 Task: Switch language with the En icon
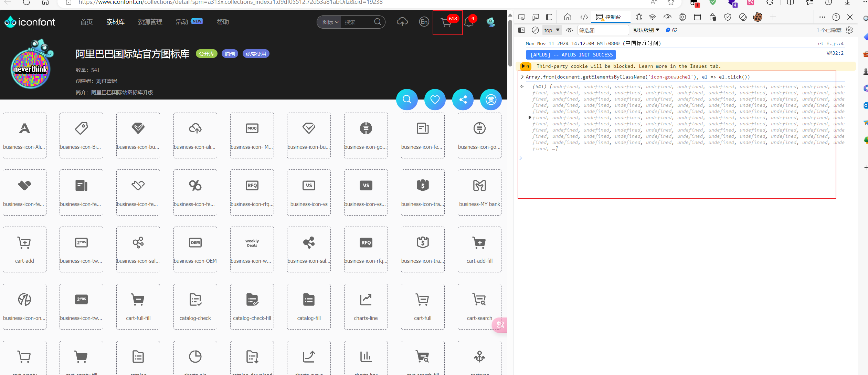click(424, 22)
